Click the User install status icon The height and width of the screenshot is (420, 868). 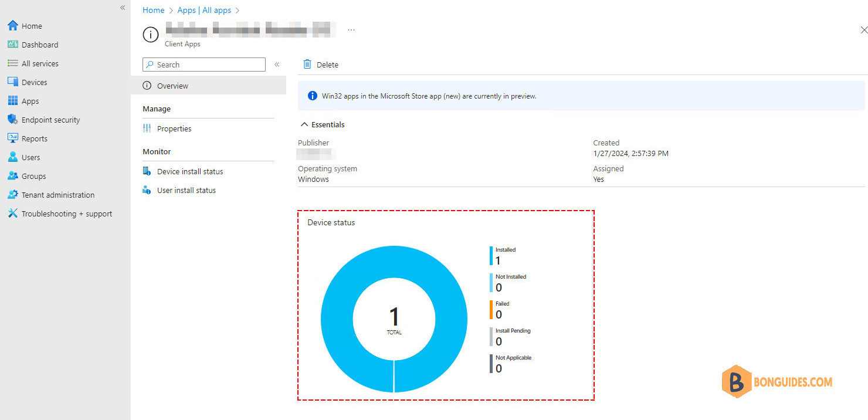coord(147,190)
